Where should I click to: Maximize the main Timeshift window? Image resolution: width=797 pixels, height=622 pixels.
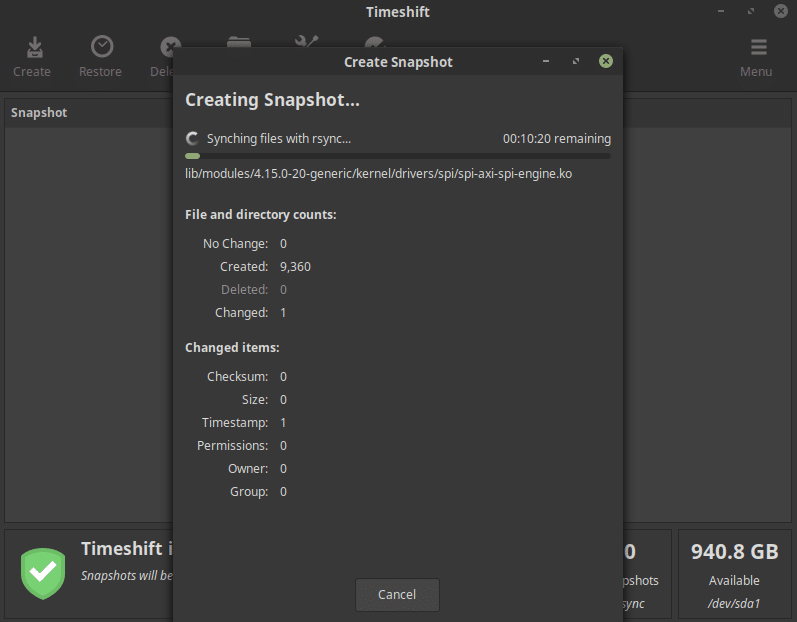pos(751,11)
